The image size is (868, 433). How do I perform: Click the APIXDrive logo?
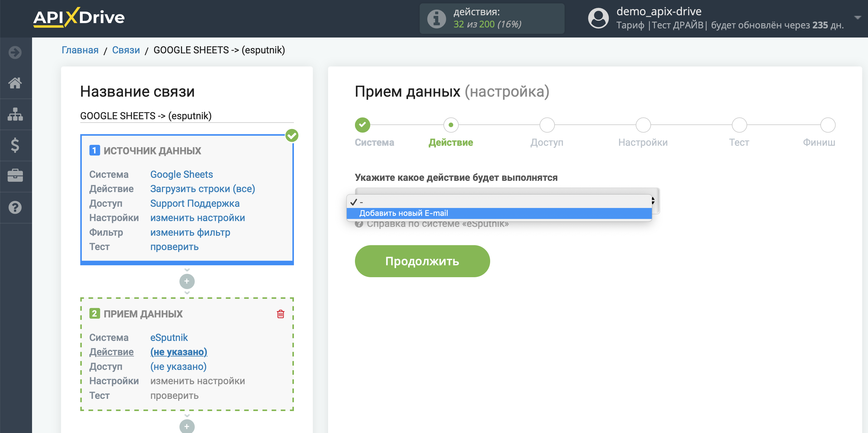pos(79,17)
